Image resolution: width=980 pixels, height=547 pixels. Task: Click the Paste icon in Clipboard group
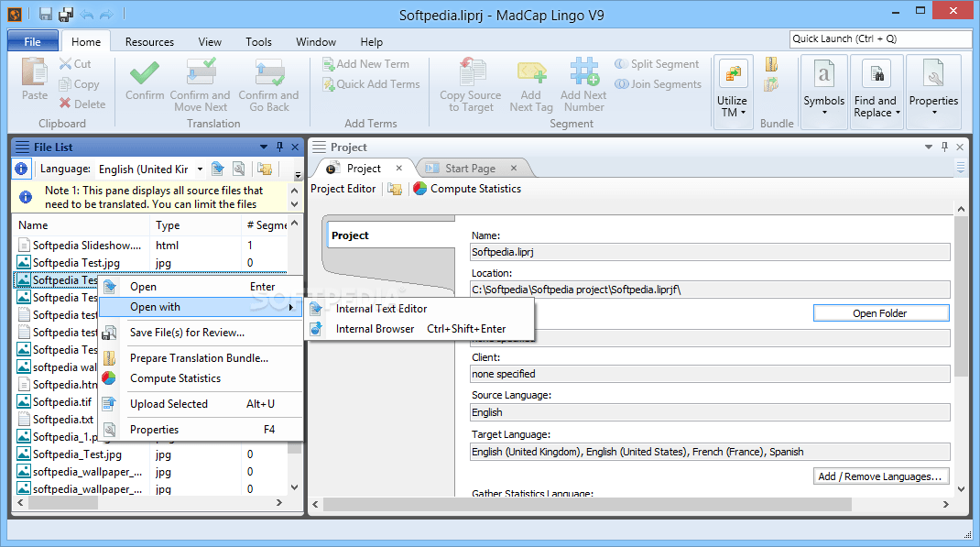tap(35, 71)
